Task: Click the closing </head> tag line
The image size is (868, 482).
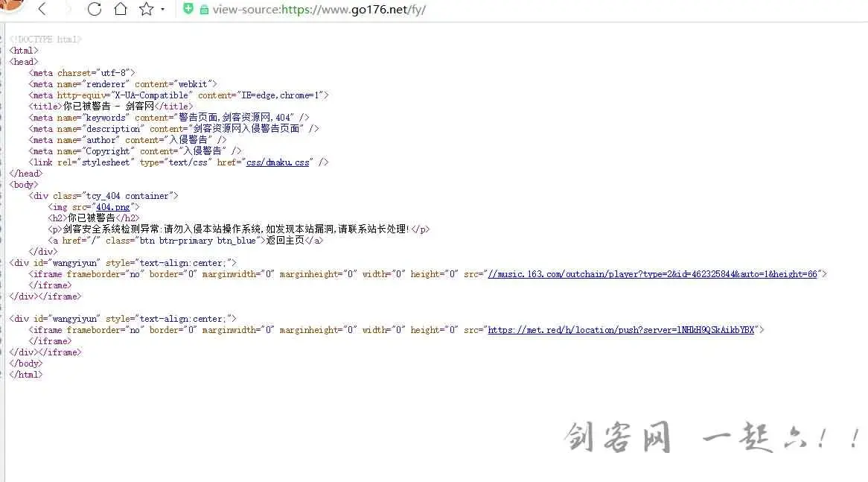Action: click(x=26, y=174)
